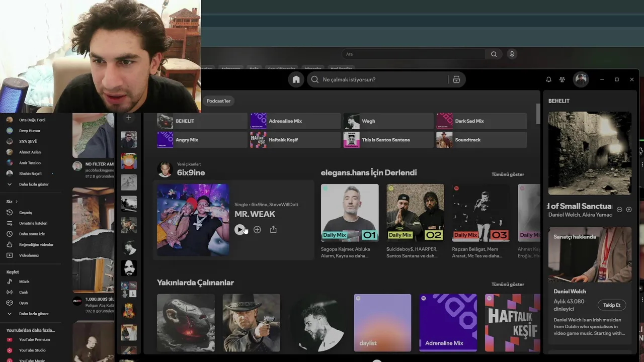Image resolution: width=644 pixels, height=362 pixels.
Task: Open Spotify notifications bell
Action: point(548,79)
